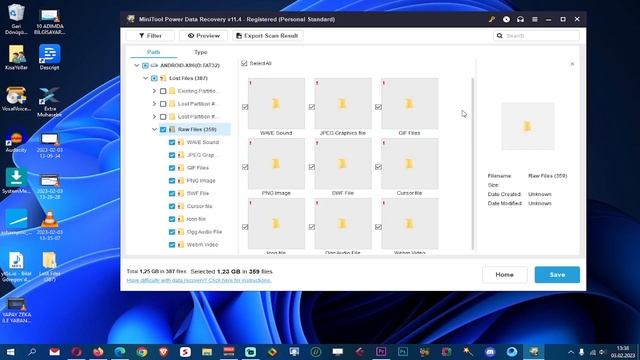Collapse the Lost Files (387) node
This screenshot has height=360, width=640.
pos(145,78)
